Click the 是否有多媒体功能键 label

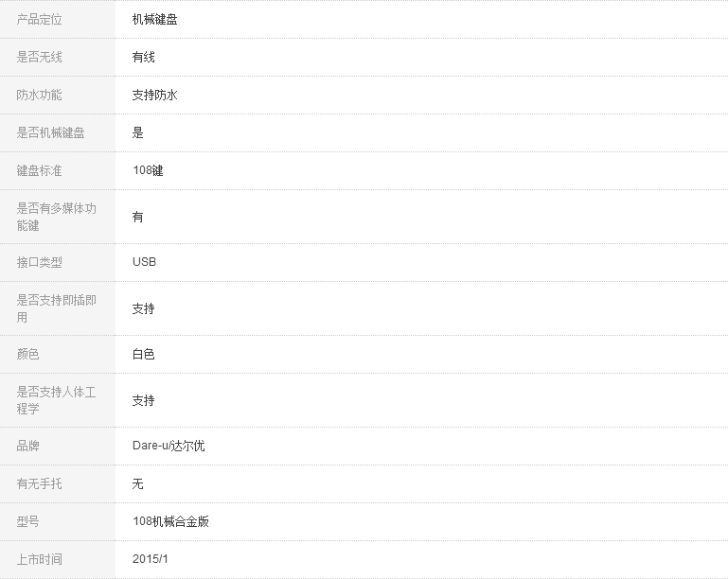pyautogui.click(x=57, y=217)
